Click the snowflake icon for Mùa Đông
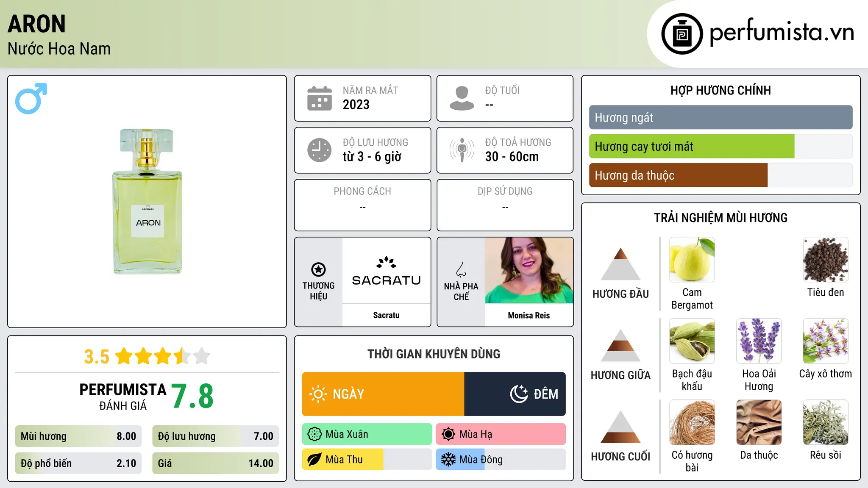Screen dimensions: 868x488 click(x=448, y=460)
